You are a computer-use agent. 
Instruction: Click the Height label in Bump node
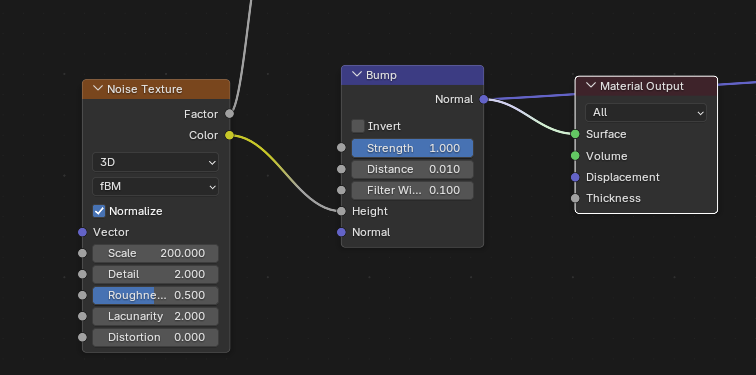click(x=370, y=211)
